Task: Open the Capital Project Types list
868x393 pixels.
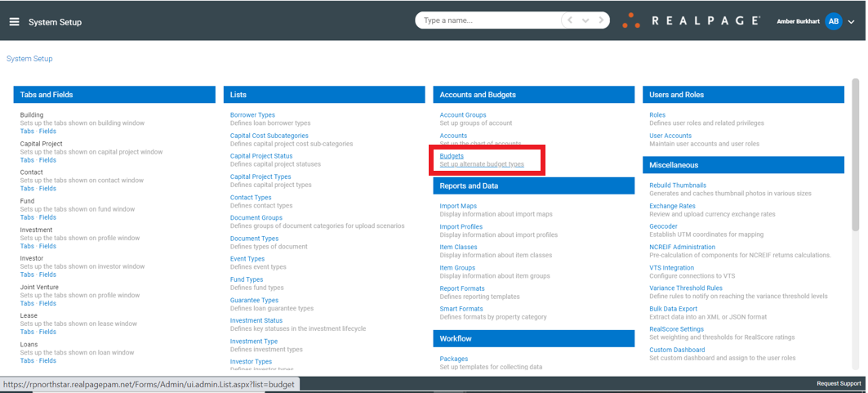Action: click(260, 176)
